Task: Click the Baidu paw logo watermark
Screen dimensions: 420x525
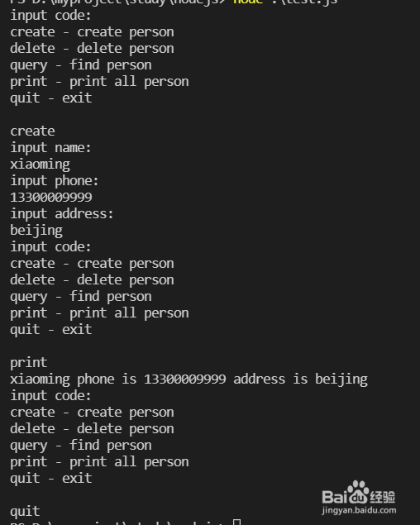Action: [x=358, y=492]
